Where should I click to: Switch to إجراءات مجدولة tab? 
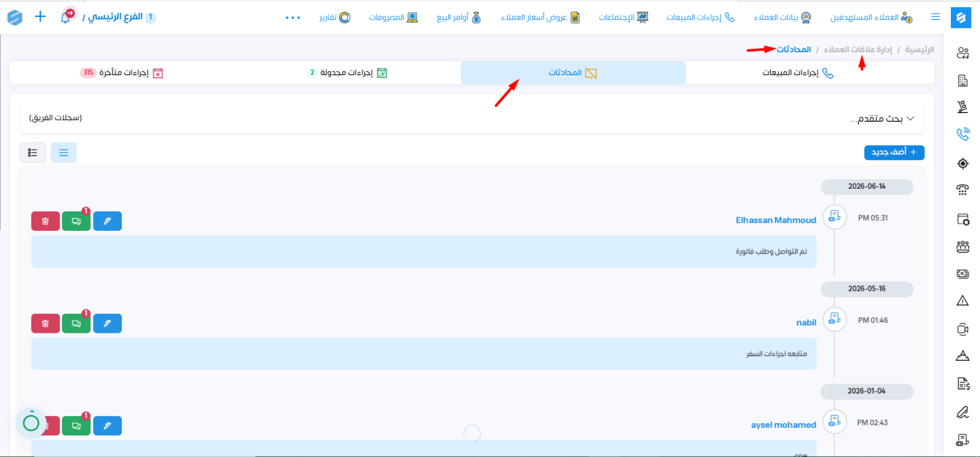347,73
